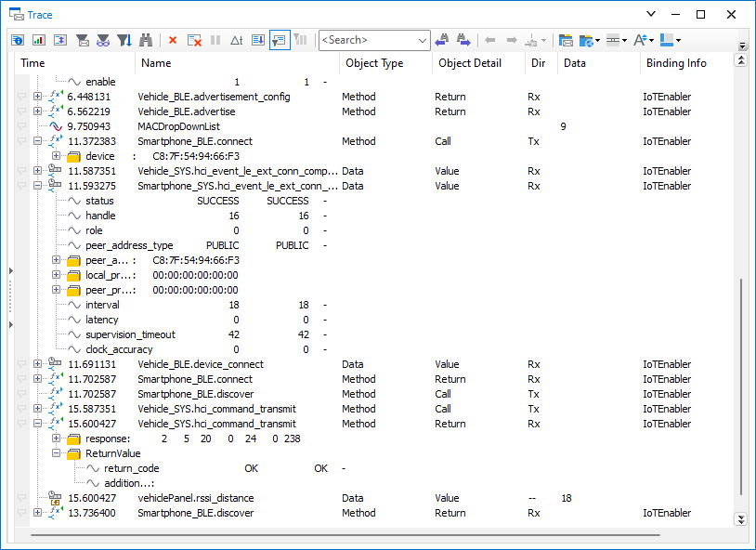Click the folder with envelope icon
Viewport: 756px width, 550px height.
566,40
